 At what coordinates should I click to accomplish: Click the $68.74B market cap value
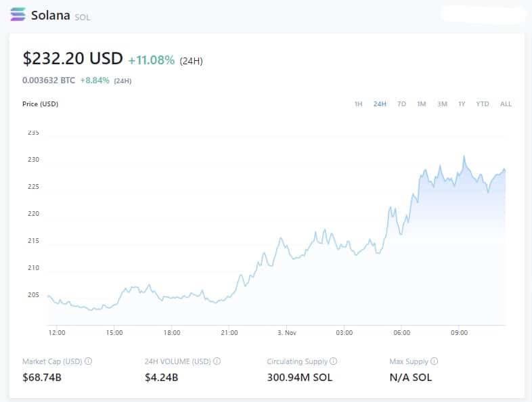[42, 377]
